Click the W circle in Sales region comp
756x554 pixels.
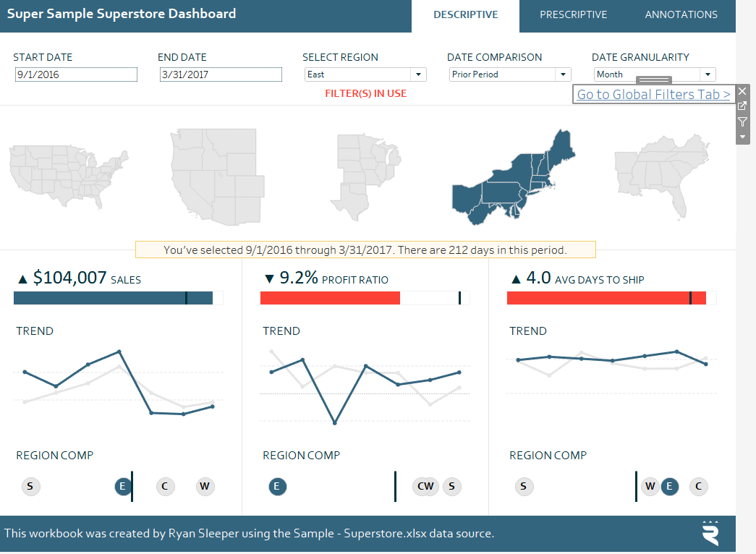[x=205, y=486]
